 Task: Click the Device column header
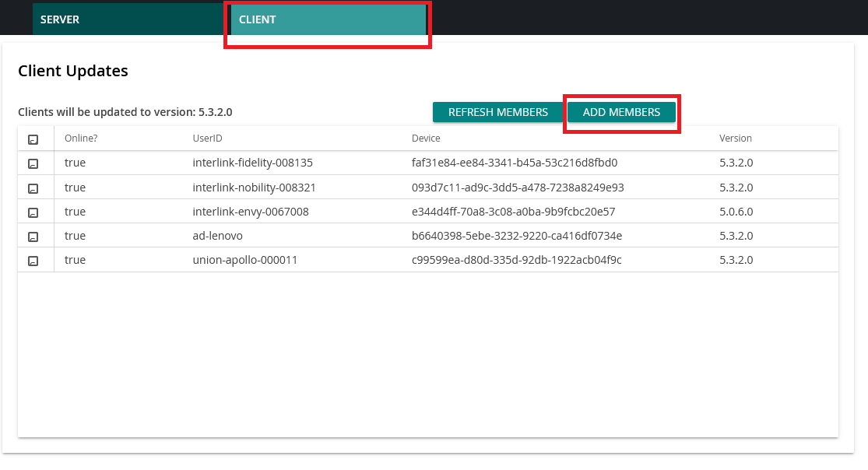426,139
